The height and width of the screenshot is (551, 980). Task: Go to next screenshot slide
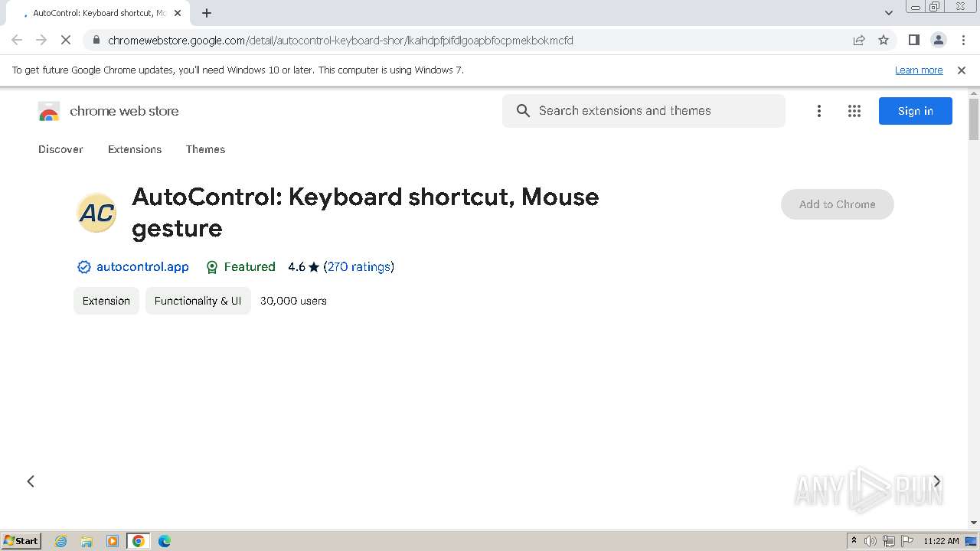(936, 481)
